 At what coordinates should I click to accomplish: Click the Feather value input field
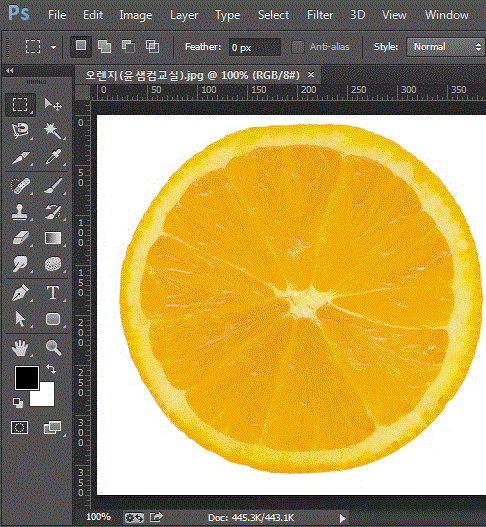point(255,47)
